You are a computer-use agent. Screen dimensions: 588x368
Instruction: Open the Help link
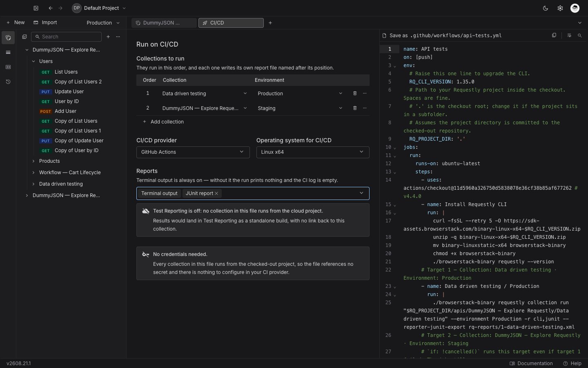[x=572, y=364]
